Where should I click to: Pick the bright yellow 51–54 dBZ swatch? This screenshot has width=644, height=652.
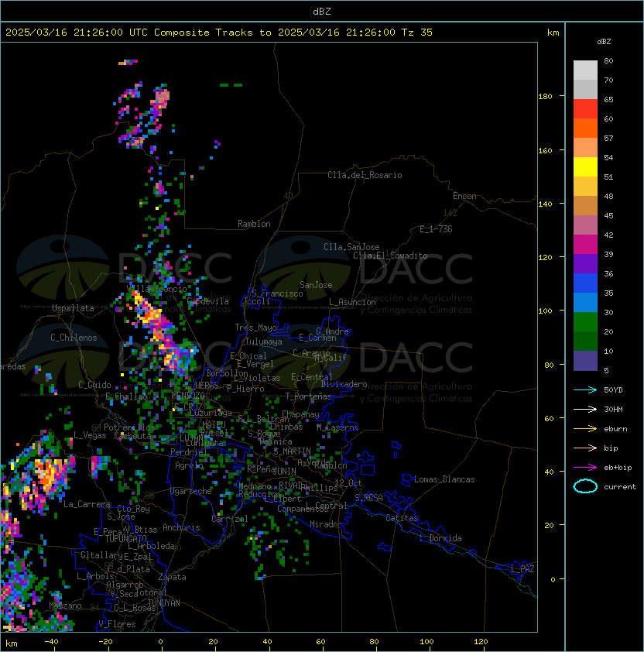click(x=585, y=166)
